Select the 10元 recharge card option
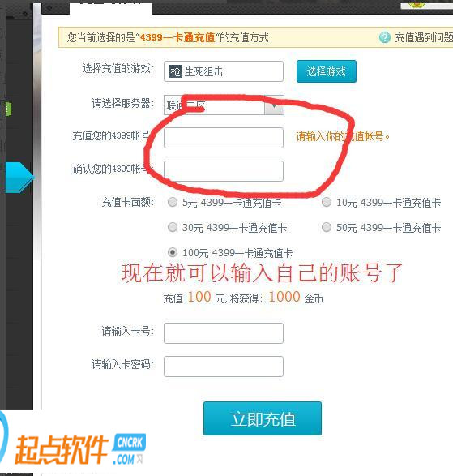Viewport: 453px width, 476px height. [x=327, y=202]
